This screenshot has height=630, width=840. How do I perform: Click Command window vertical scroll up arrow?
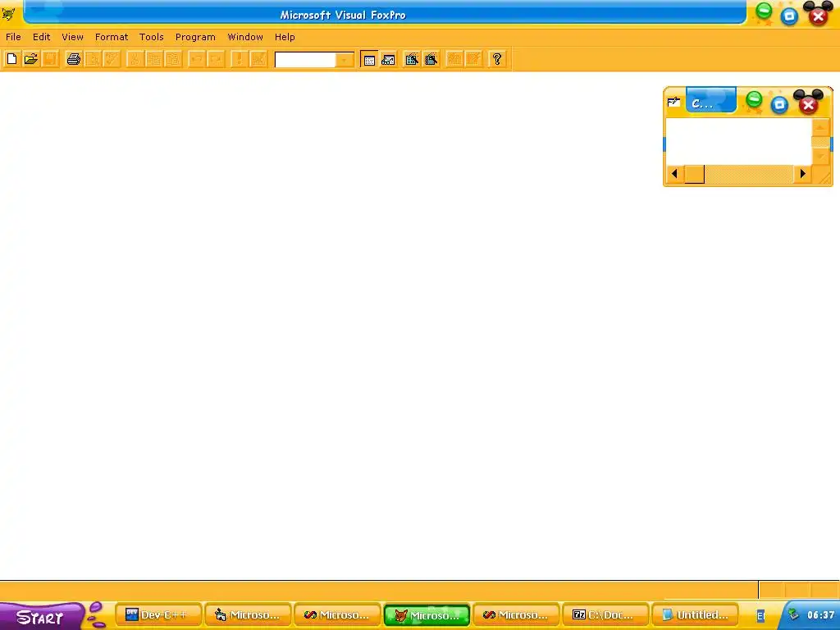point(820,126)
